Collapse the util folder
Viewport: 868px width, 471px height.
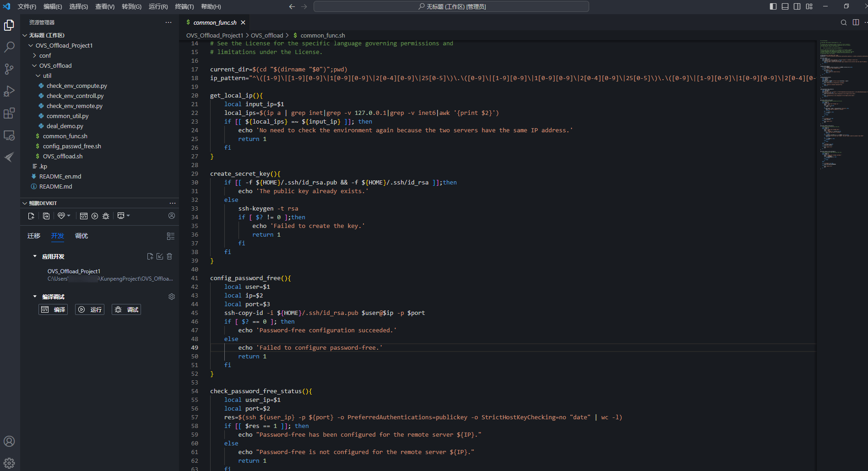coord(38,76)
